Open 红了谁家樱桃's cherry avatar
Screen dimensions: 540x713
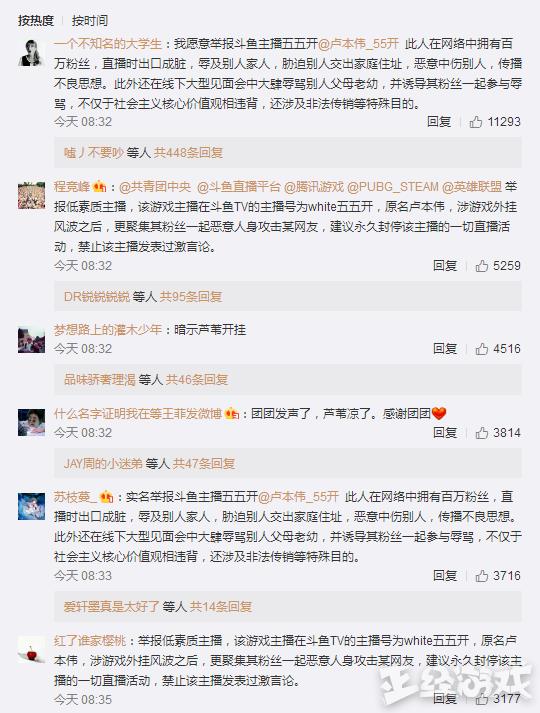[31, 649]
